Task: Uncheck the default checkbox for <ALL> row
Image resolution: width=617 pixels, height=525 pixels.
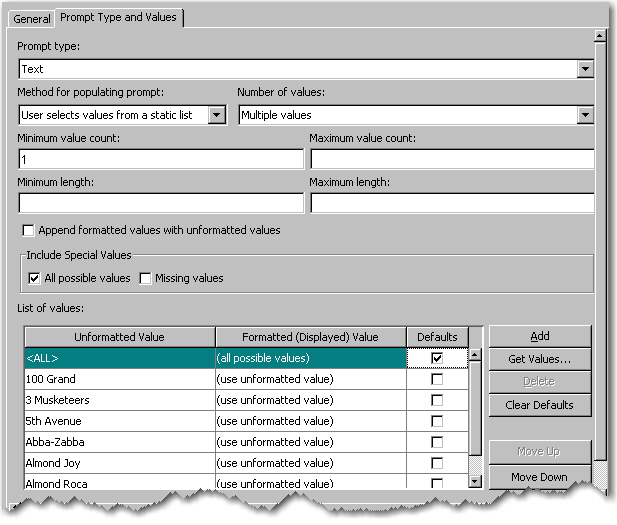Action: [x=436, y=358]
